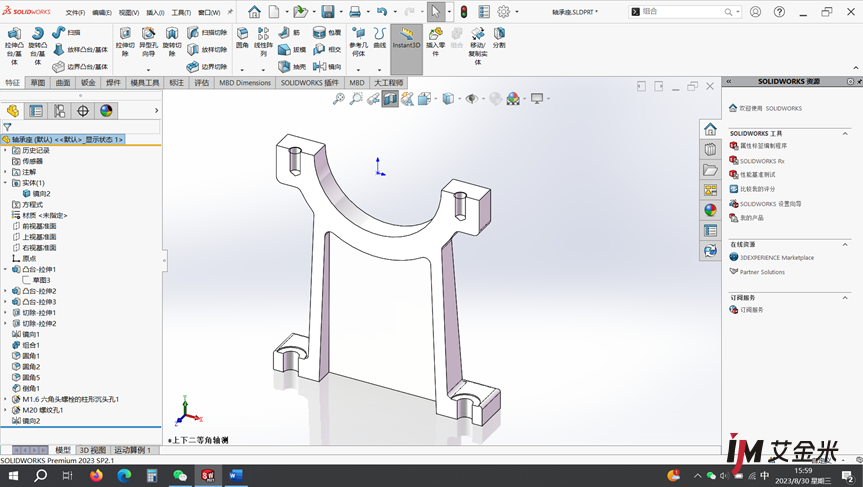Collapse the SOLIDWORKS 工具 section
863x487 pixels.
coord(845,133)
